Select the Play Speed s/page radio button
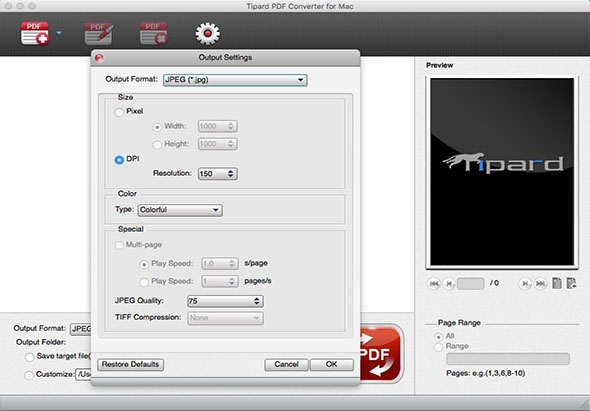 point(144,265)
